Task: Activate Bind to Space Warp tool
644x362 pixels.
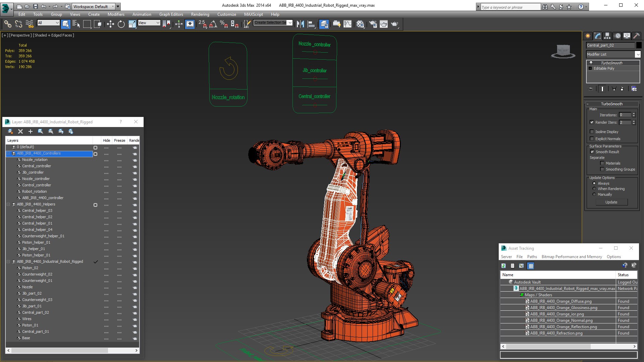Action: 30,24
